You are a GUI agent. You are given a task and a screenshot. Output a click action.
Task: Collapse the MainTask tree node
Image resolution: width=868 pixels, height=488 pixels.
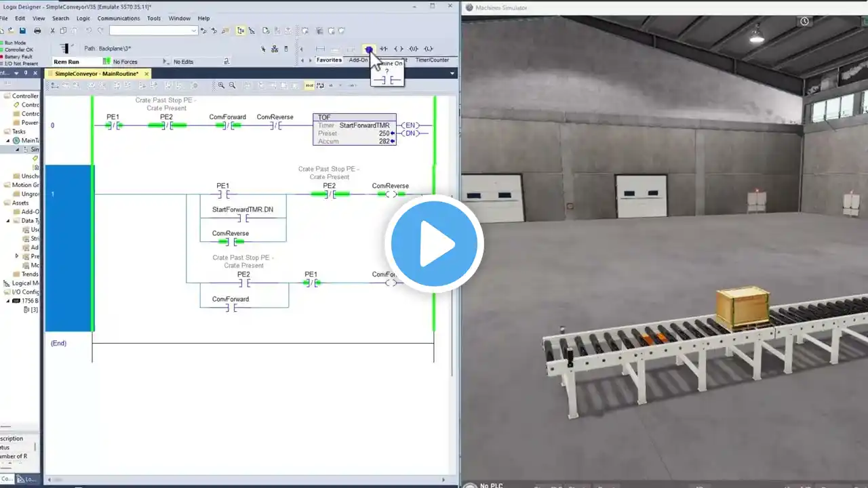click(9, 140)
